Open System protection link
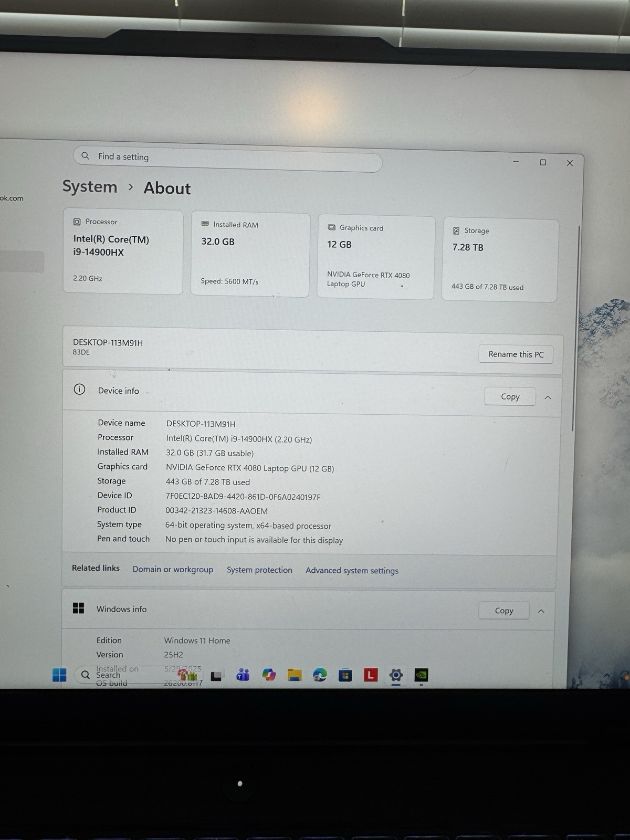This screenshot has height=840, width=630. (259, 570)
